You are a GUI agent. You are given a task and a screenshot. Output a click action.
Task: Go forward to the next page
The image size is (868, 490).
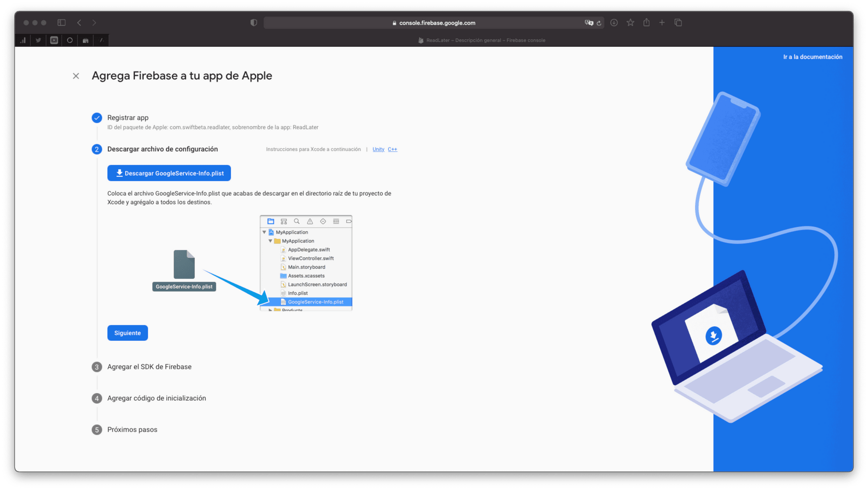click(x=94, y=23)
